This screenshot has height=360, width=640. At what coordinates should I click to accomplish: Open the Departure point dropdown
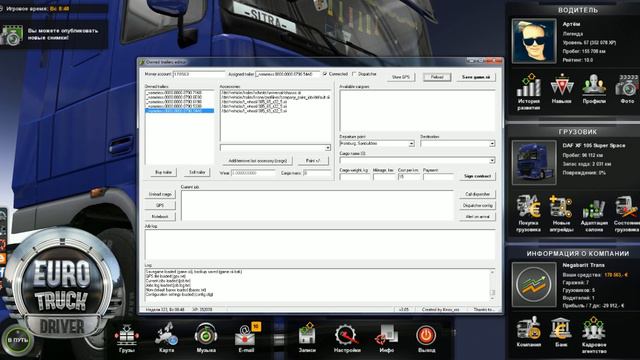pos(411,144)
